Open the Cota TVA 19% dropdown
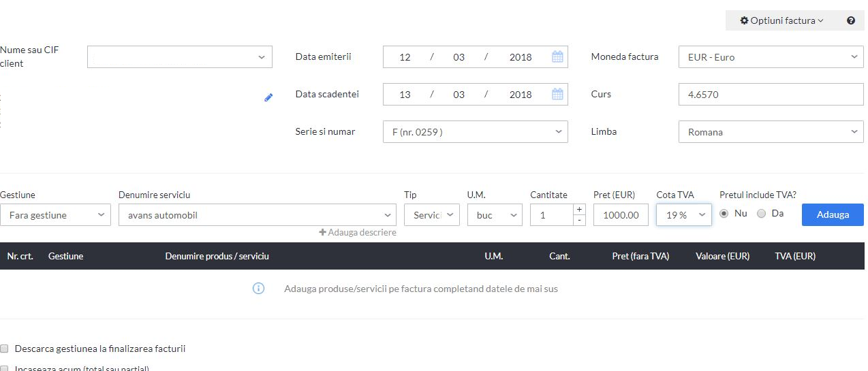Viewport: 868px width, 371px height. [684, 214]
